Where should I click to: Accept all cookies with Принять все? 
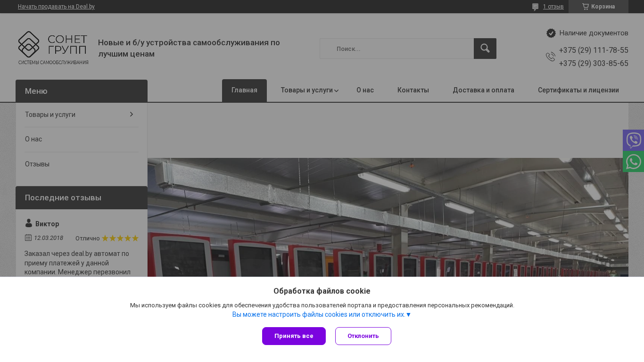294,336
